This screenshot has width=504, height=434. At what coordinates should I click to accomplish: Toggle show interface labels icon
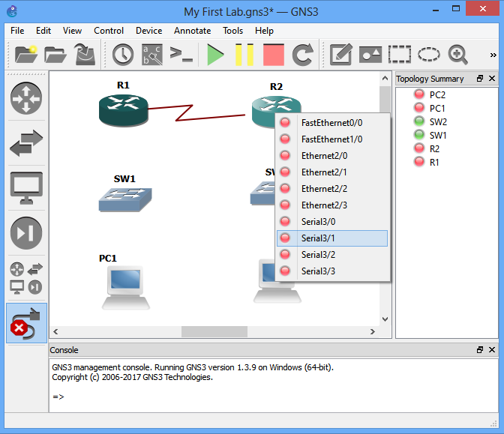[x=152, y=55]
